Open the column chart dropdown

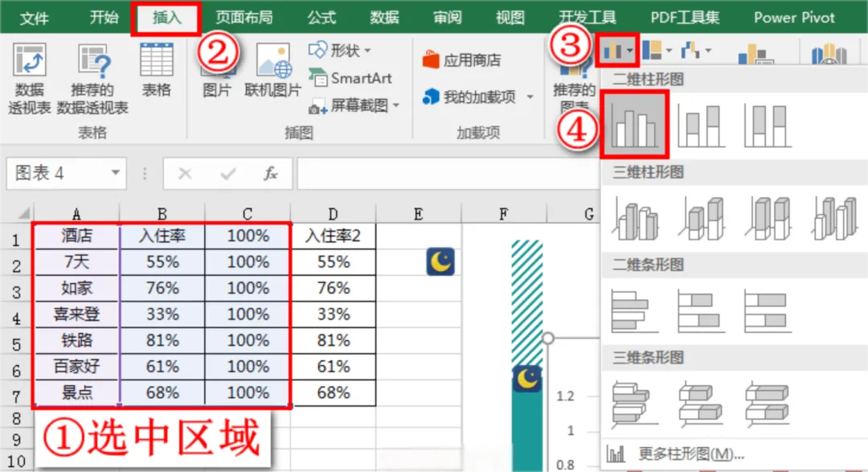click(617, 51)
